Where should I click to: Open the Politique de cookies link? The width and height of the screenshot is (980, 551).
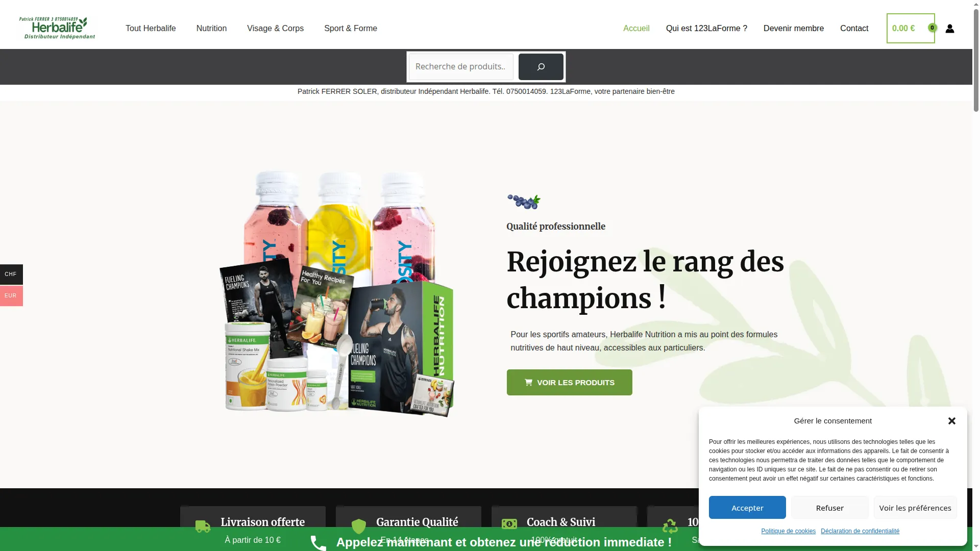point(788,532)
